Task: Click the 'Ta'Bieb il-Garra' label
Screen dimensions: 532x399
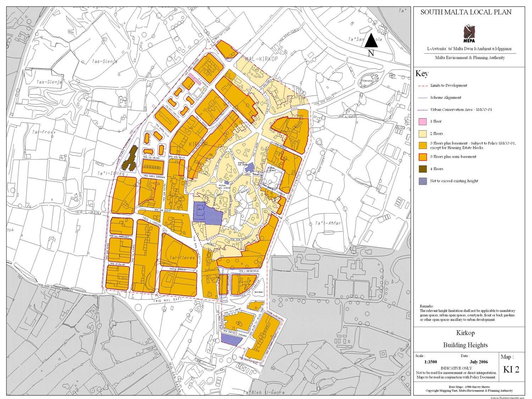Action: (264, 393)
